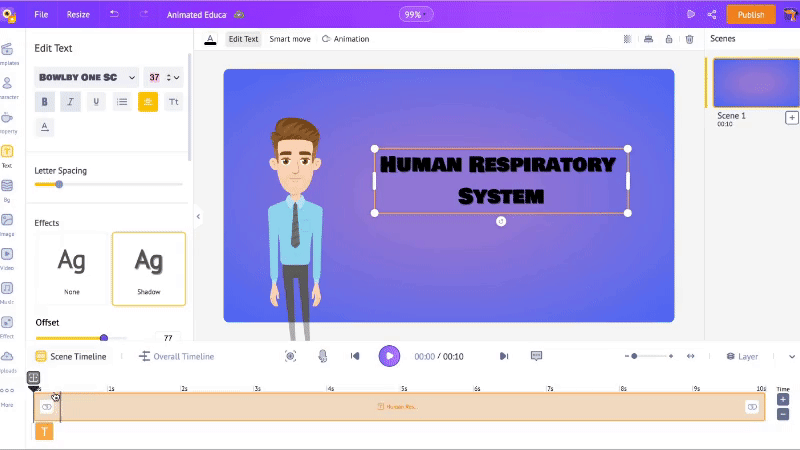Image resolution: width=800 pixels, height=450 pixels.
Task: Expand the font size 37 dropdown
Action: [x=174, y=77]
